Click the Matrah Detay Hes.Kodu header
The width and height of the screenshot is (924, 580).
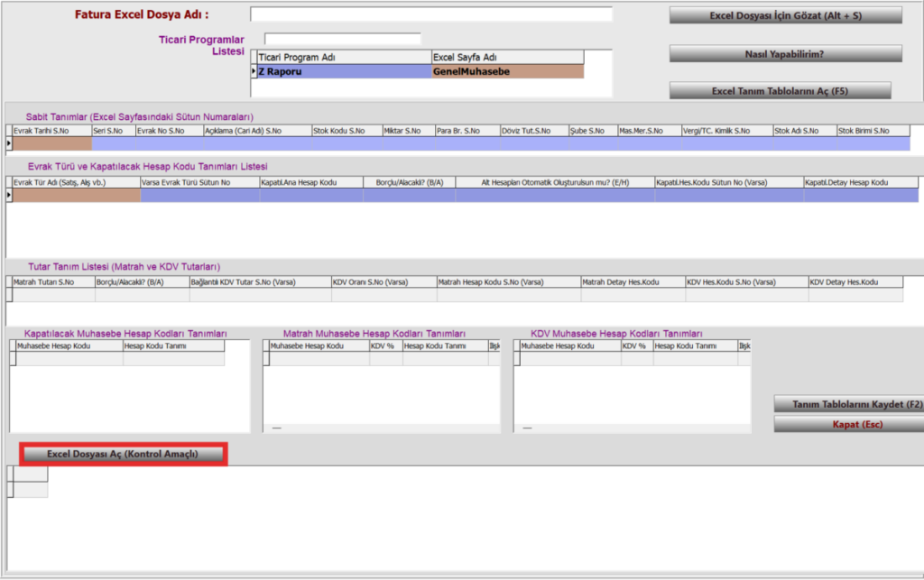pos(633,282)
